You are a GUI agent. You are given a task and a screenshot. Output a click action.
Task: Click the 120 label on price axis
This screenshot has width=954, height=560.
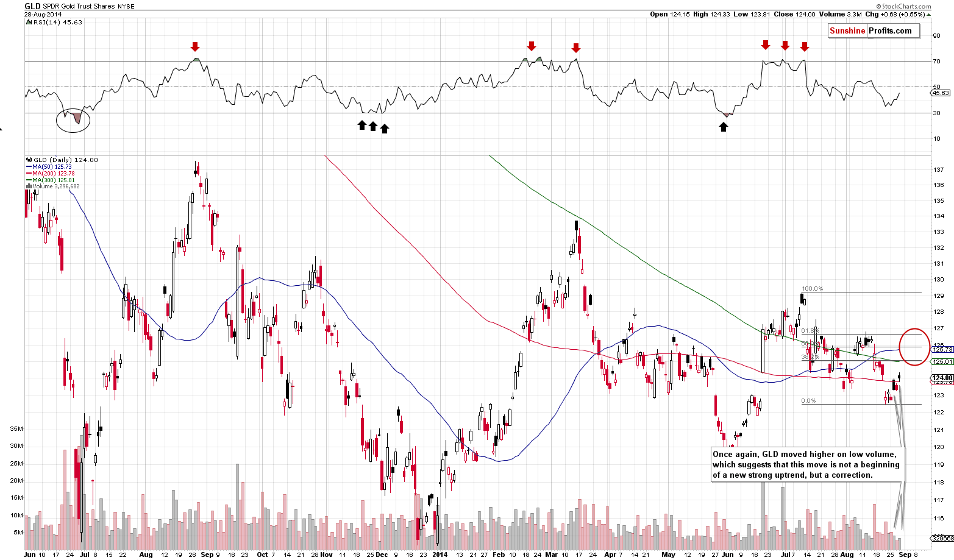(939, 447)
